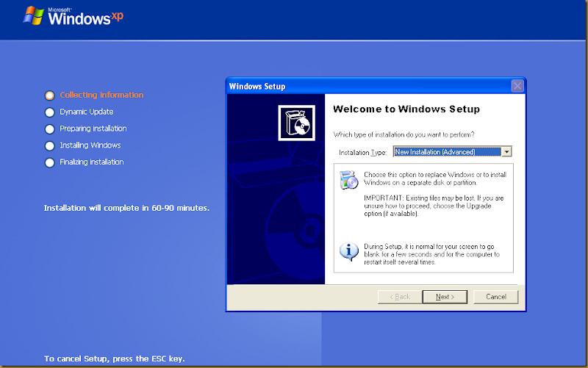Click the Finalizing installation step circle
Image resolution: width=588 pixels, height=368 pixels.
click(49, 162)
